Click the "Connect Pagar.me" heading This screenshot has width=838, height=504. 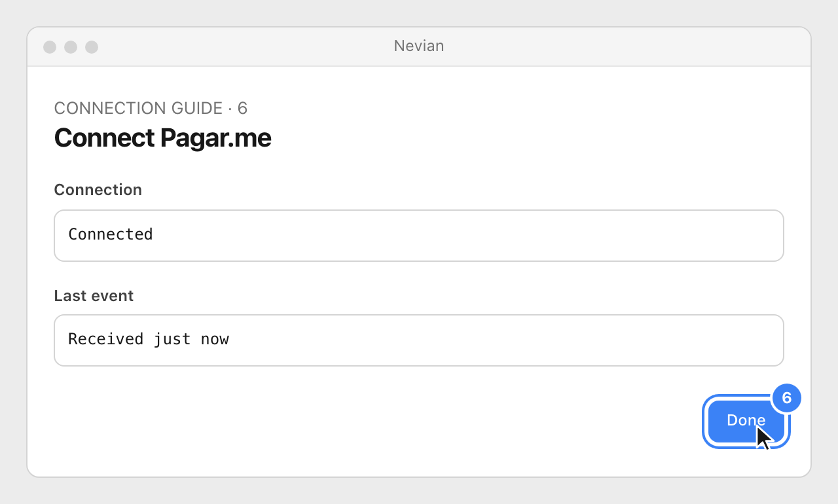click(x=162, y=137)
